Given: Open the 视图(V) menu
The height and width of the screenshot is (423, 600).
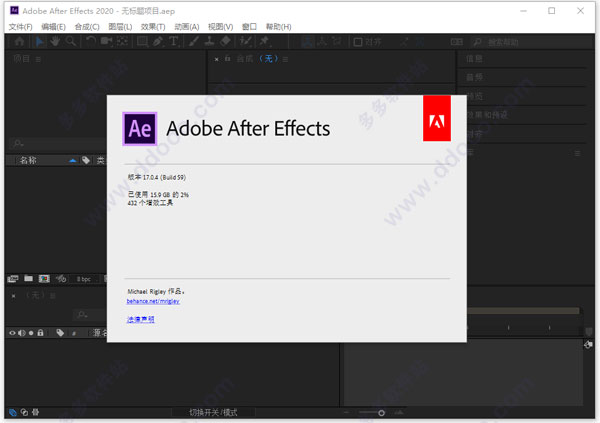Looking at the screenshot, I should point(220,27).
